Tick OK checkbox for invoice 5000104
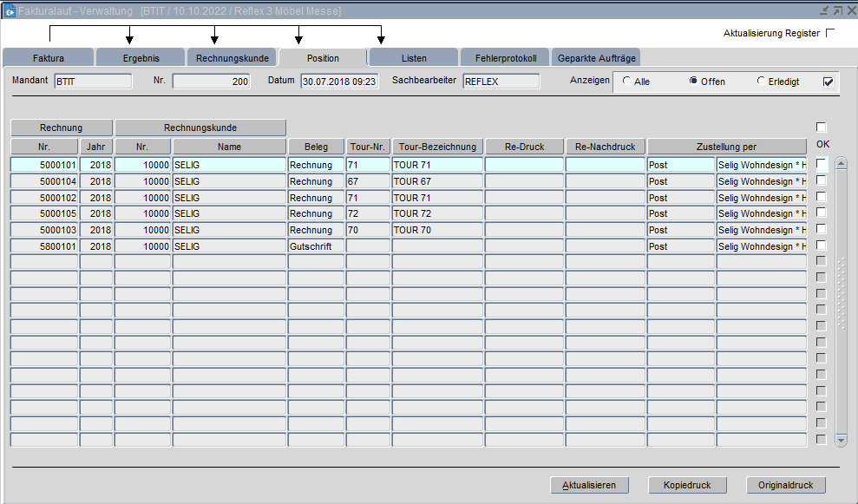Image resolution: width=858 pixels, height=504 pixels. tap(822, 180)
